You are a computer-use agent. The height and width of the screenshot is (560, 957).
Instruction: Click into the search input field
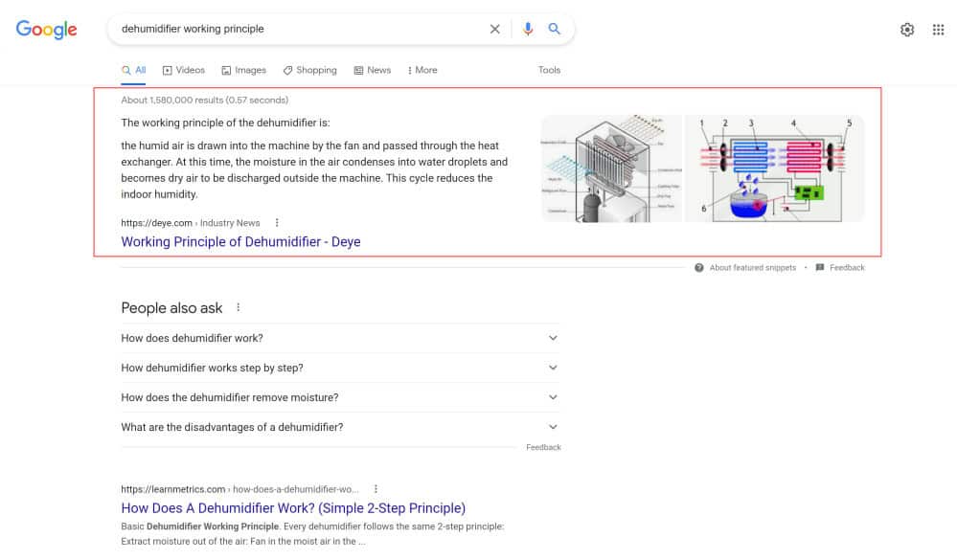(297, 29)
